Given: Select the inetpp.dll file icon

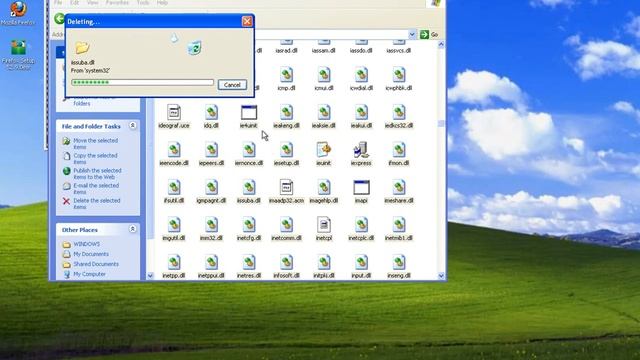Looking at the screenshot, I should click(x=174, y=262).
